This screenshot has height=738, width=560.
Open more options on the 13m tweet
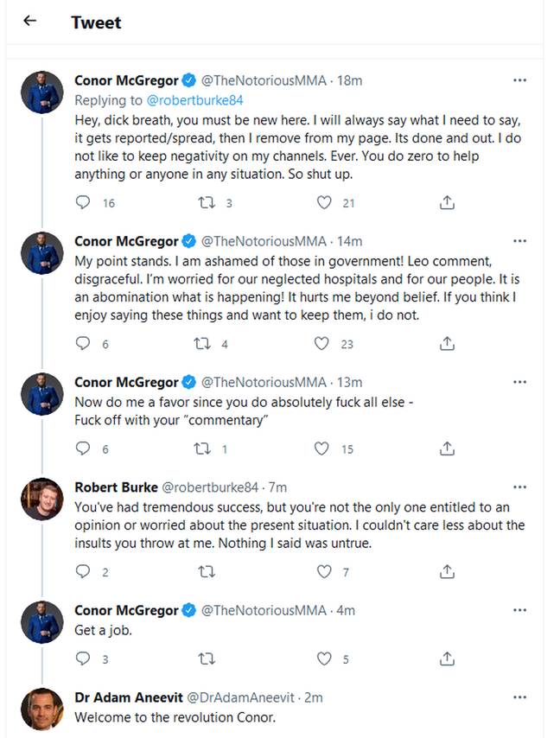pyautogui.click(x=519, y=382)
